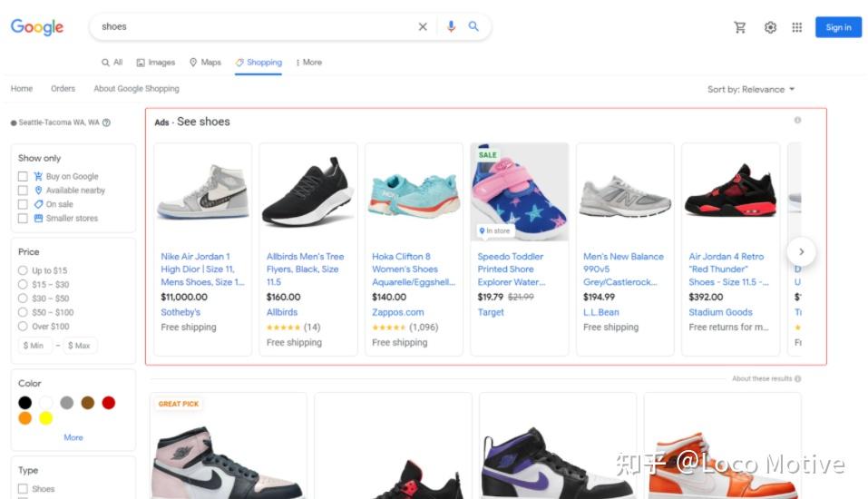Click the location help question-mark icon
The width and height of the screenshot is (868, 499).
[106, 123]
